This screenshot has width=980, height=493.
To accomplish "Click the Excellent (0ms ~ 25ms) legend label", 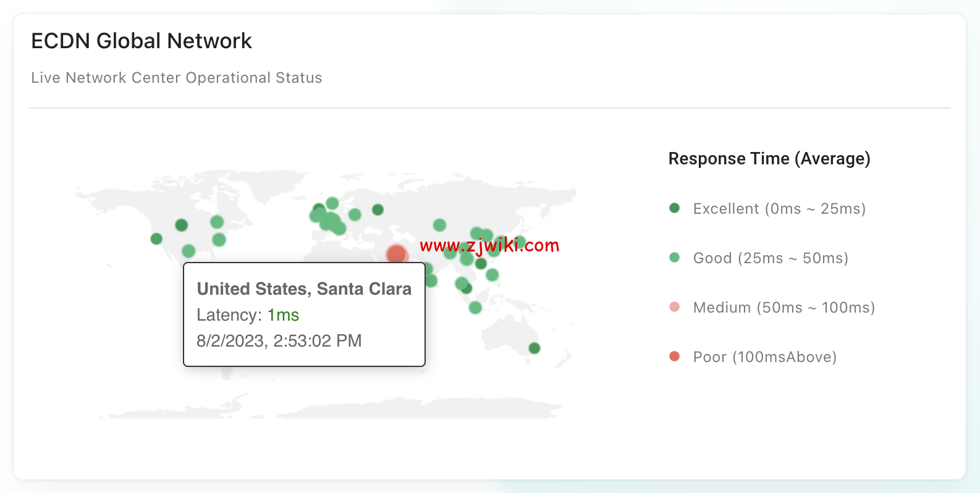I will point(779,209).
